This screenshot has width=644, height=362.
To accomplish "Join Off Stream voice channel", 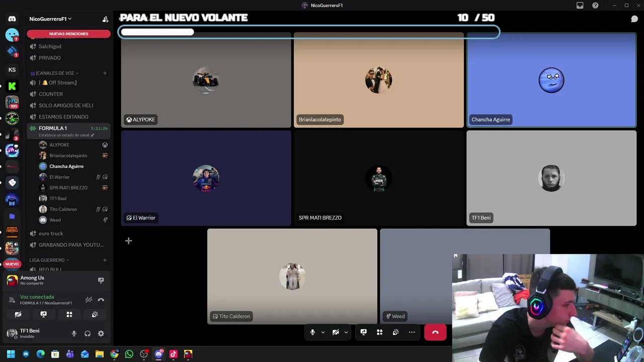I will point(68,82).
